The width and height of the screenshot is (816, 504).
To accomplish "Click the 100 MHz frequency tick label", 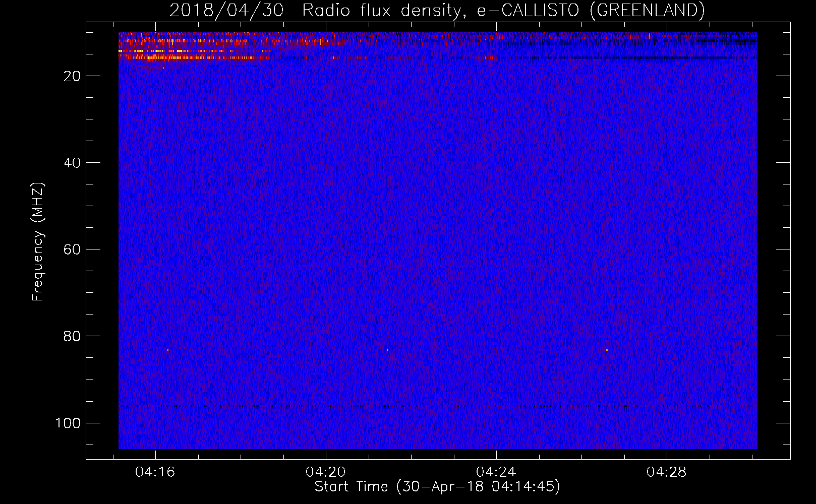I will coord(68,423).
